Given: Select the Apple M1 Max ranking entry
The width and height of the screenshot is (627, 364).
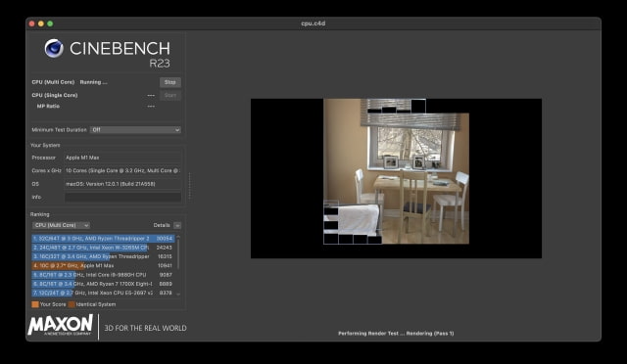Looking at the screenshot, I should [103, 266].
